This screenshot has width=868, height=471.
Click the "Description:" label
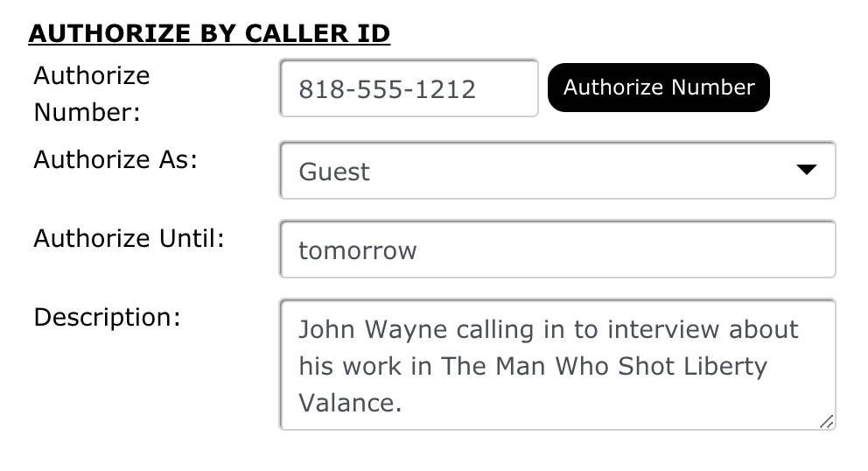click(107, 317)
